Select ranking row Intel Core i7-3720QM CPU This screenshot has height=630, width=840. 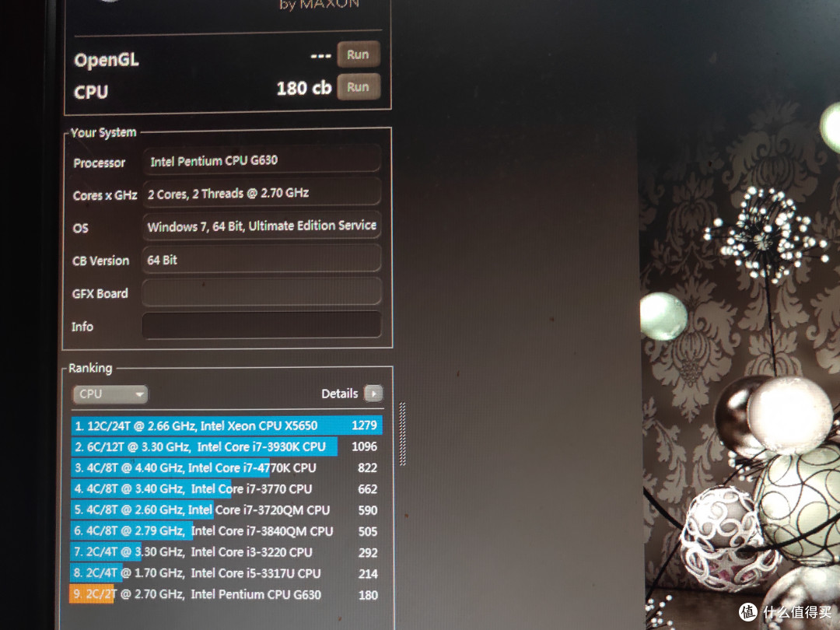click(x=226, y=509)
